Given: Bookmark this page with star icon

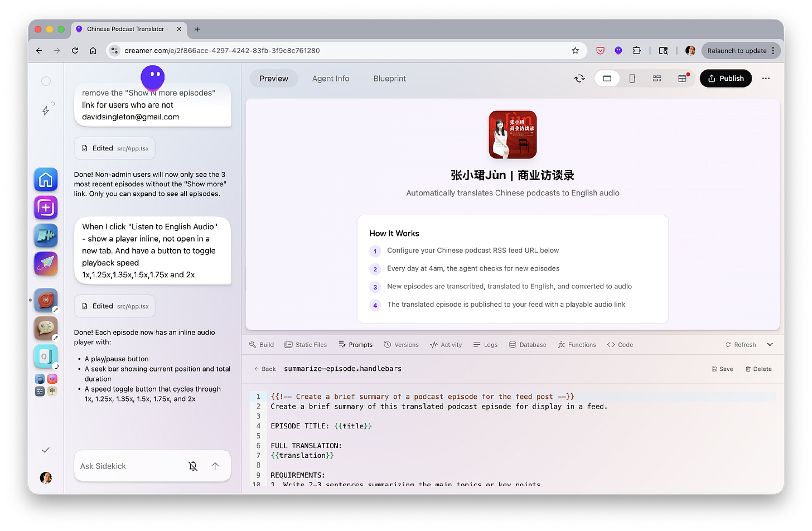Looking at the screenshot, I should click(575, 51).
